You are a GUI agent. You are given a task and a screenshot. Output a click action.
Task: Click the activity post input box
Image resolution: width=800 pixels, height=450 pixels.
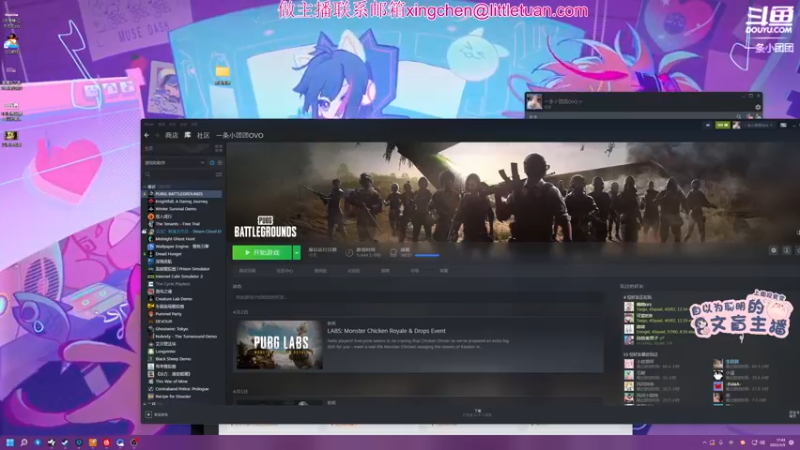coord(417,297)
